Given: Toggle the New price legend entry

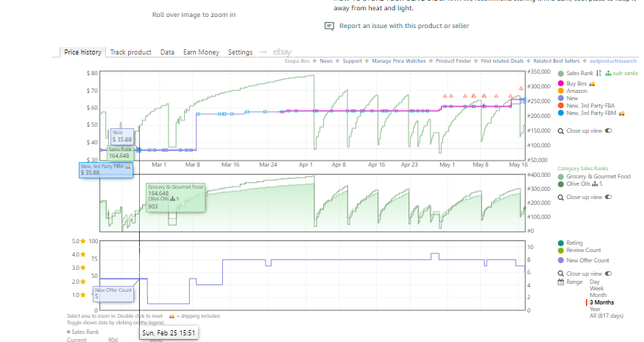Looking at the screenshot, I should [x=568, y=98].
